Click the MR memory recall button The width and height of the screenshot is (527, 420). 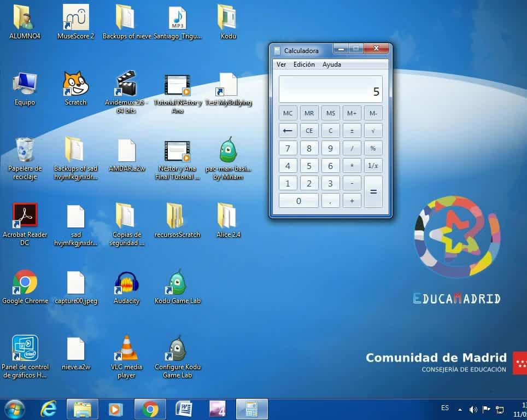(x=309, y=113)
